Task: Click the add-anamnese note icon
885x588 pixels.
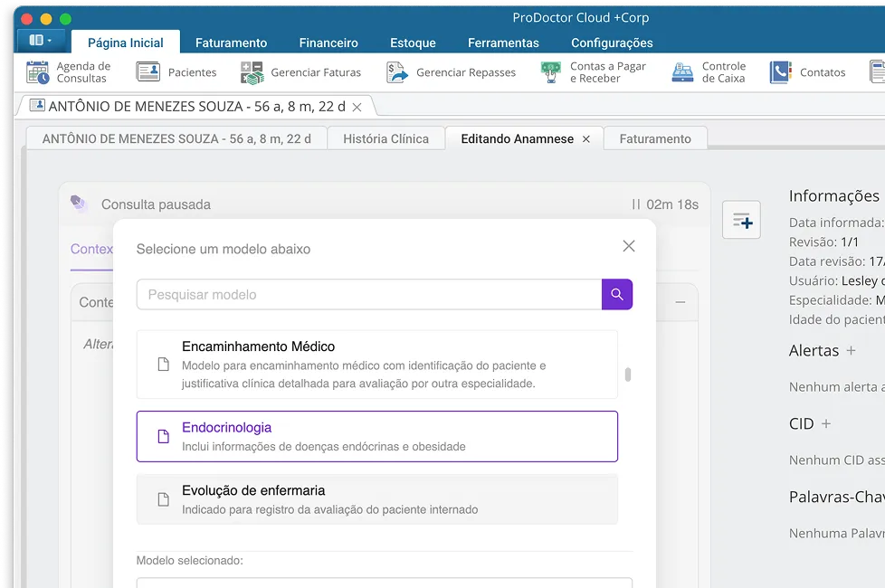Action: click(741, 220)
